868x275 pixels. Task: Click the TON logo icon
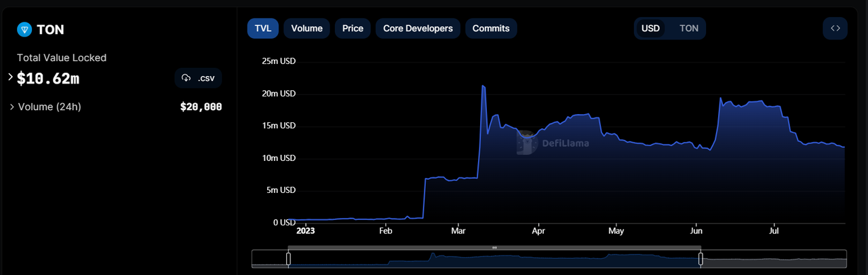click(x=24, y=29)
